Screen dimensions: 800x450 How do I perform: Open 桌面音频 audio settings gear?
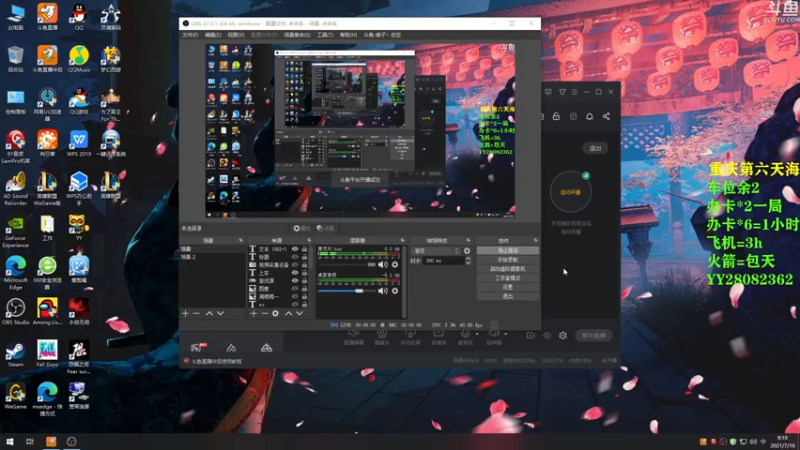click(395, 291)
